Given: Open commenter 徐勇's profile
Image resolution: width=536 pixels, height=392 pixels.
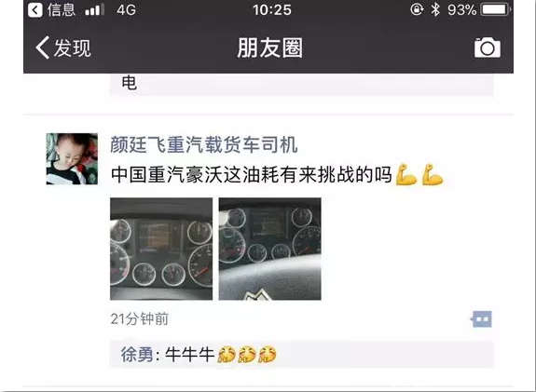Looking at the screenshot, I should click(x=137, y=355).
